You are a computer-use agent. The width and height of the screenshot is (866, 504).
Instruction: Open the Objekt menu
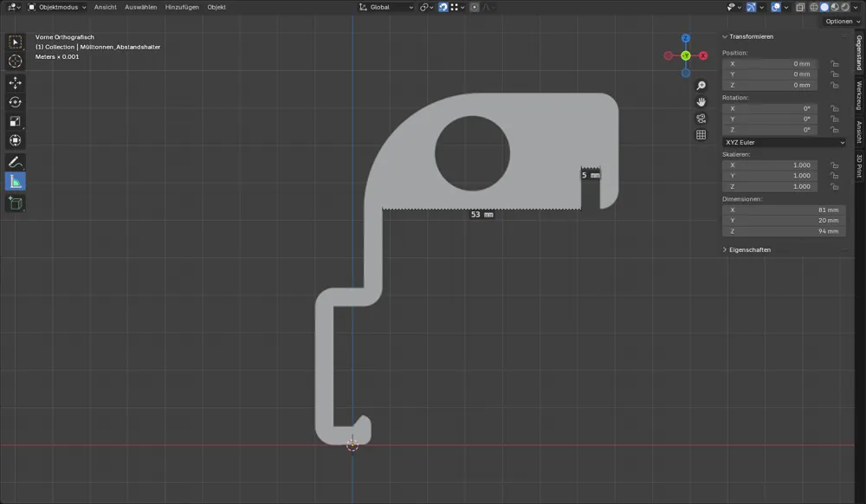(x=216, y=7)
